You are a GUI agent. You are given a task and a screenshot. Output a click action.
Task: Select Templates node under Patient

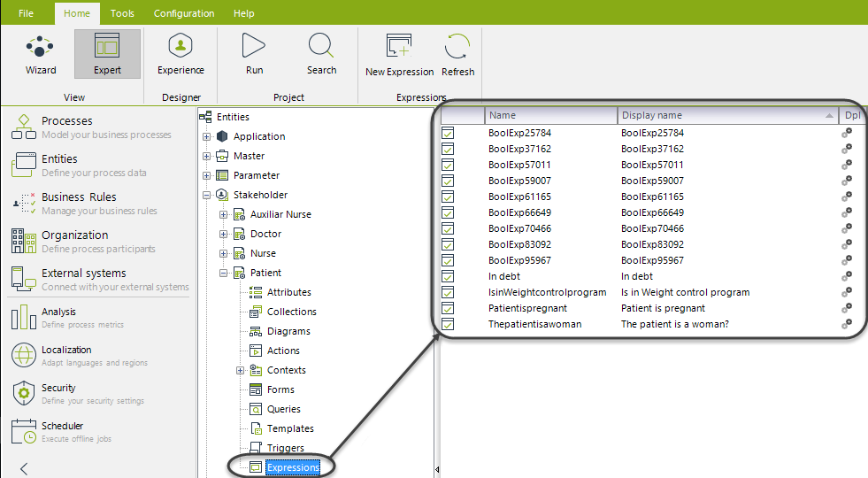pyautogui.click(x=289, y=428)
